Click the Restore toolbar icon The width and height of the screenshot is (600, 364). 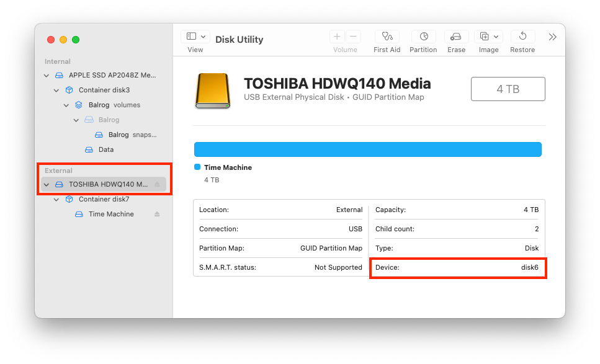tap(522, 37)
